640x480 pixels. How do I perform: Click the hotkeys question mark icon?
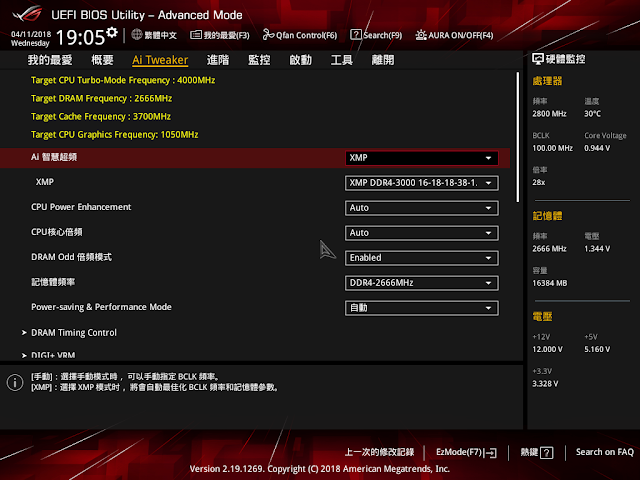tap(547, 452)
